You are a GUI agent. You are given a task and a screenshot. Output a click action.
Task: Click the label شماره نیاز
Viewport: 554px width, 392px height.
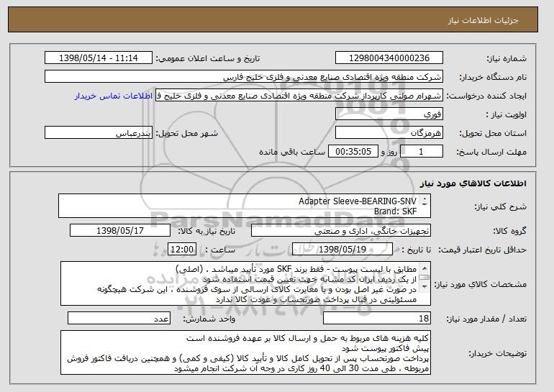click(507, 59)
